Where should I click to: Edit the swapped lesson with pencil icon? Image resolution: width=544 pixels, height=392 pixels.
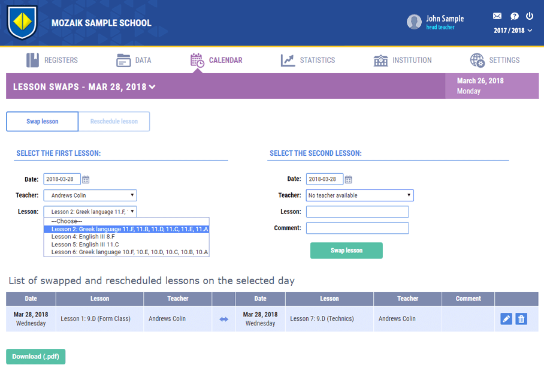pos(506,319)
